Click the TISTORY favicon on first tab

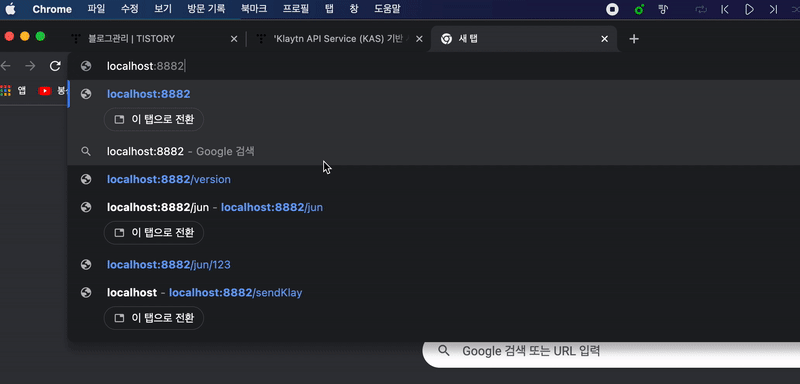(x=77, y=39)
